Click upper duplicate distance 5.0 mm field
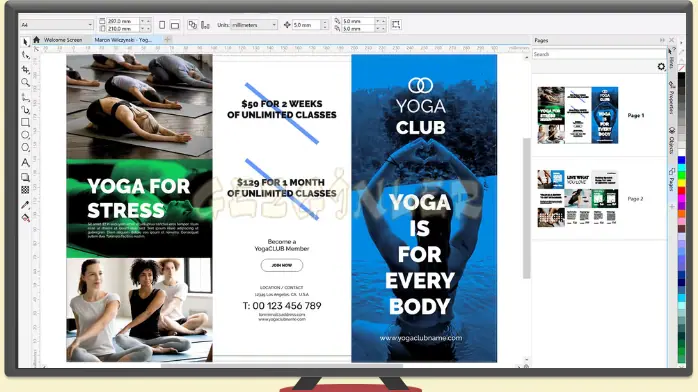Image resolution: width=698 pixels, height=392 pixels. [358, 21]
